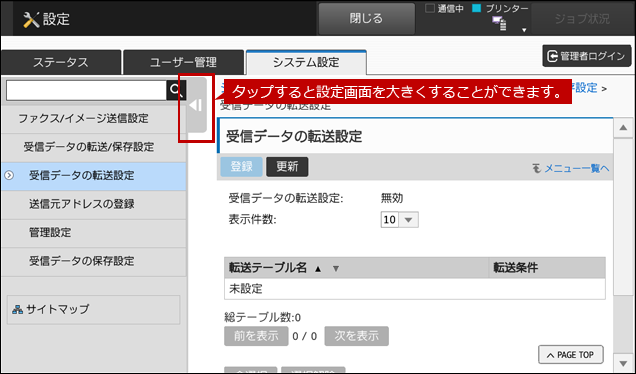
Task: Open the 表示件数 dropdown showing 10
Action: coord(400,220)
